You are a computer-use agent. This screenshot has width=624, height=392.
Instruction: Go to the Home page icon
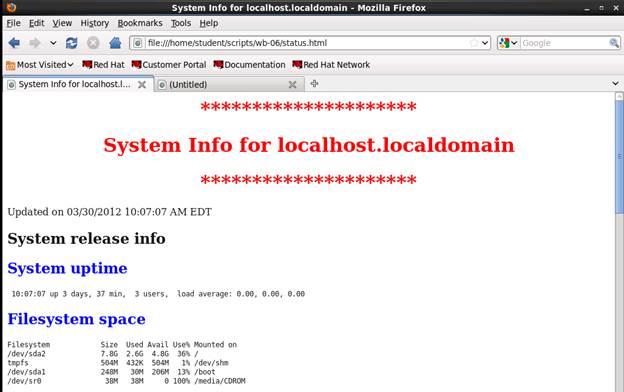115,43
